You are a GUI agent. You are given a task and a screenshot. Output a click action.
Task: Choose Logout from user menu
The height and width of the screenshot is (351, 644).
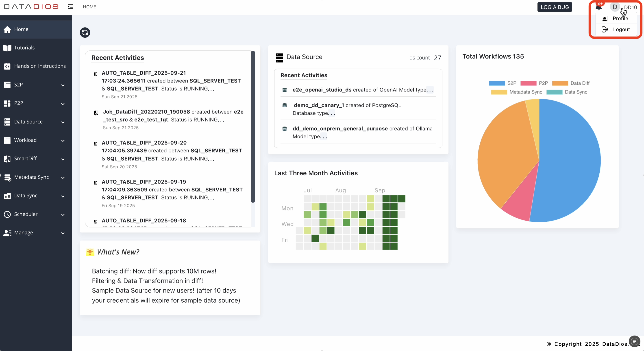click(621, 30)
